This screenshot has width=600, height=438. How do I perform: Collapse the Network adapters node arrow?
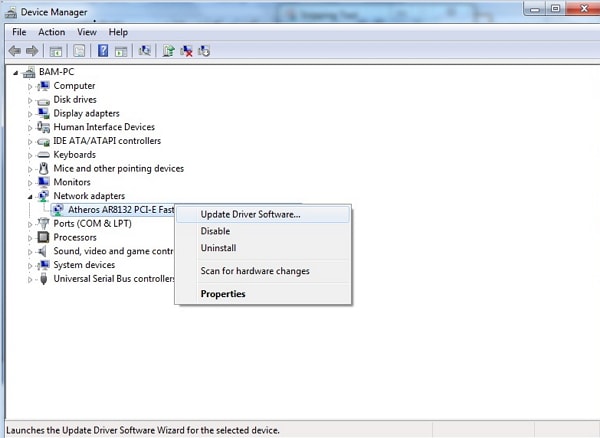tap(30, 197)
